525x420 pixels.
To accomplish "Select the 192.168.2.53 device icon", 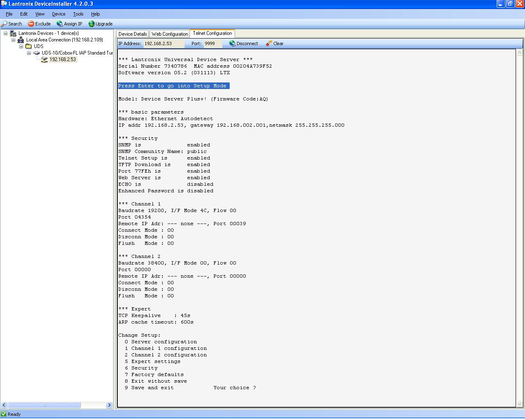I will click(x=44, y=59).
